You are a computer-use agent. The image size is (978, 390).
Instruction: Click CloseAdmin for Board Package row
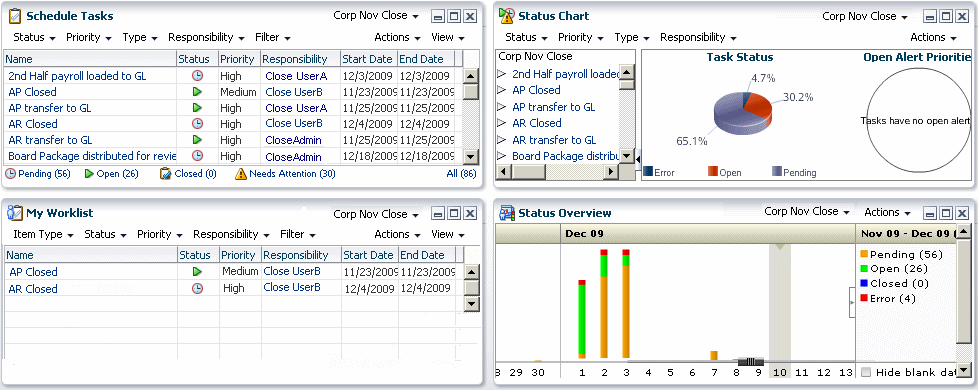pos(293,157)
